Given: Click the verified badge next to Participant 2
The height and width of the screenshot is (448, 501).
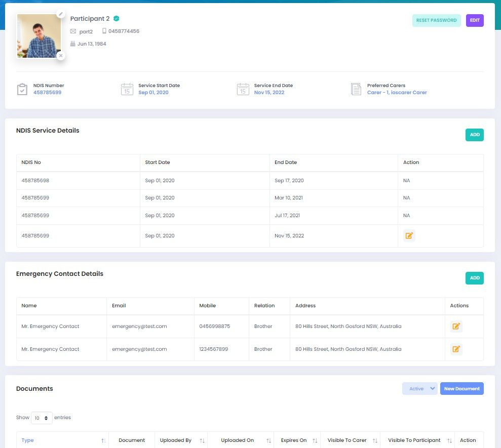Looking at the screenshot, I should [117, 19].
